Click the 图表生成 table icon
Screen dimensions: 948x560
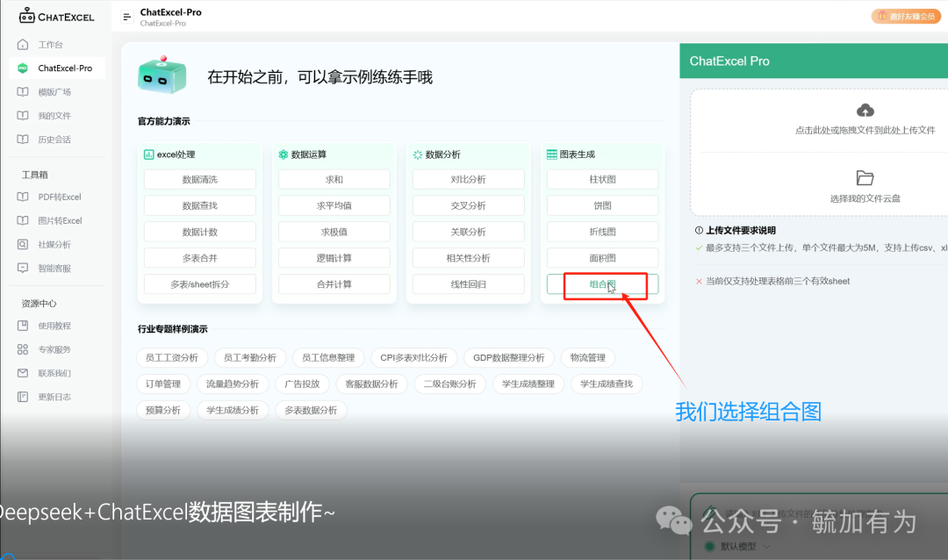tap(552, 154)
